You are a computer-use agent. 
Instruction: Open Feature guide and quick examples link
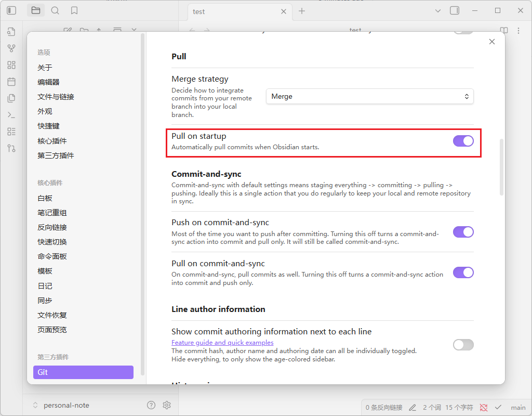pos(222,343)
